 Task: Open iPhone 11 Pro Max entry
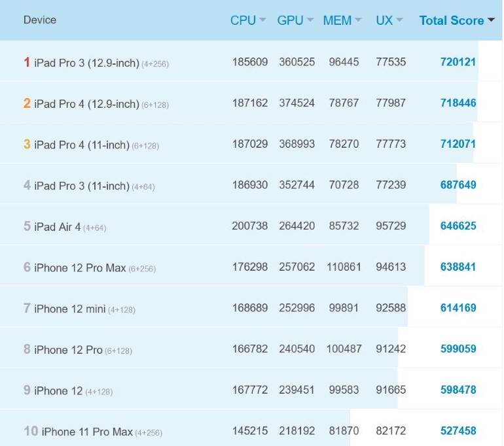pyautogui.click(x=87, y=432)
